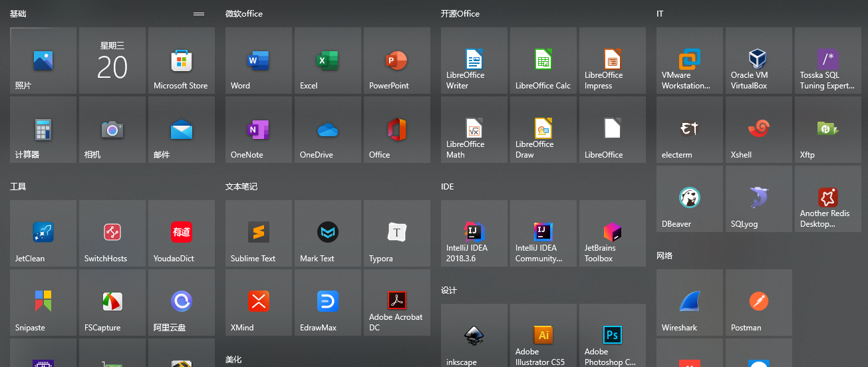Open Another Redis Desktop tile

[x=828, y=199]
